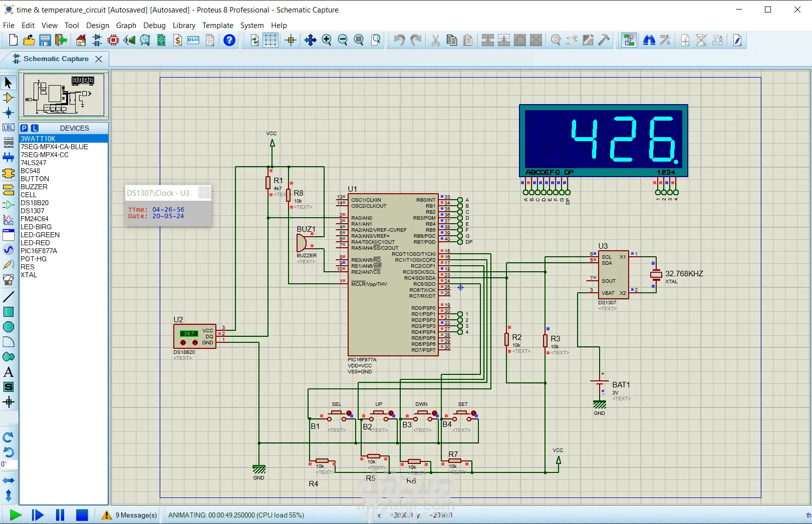Click rotation angle field showing 0°
Screen dimensions: 812x524
click(x=9, y=464)
